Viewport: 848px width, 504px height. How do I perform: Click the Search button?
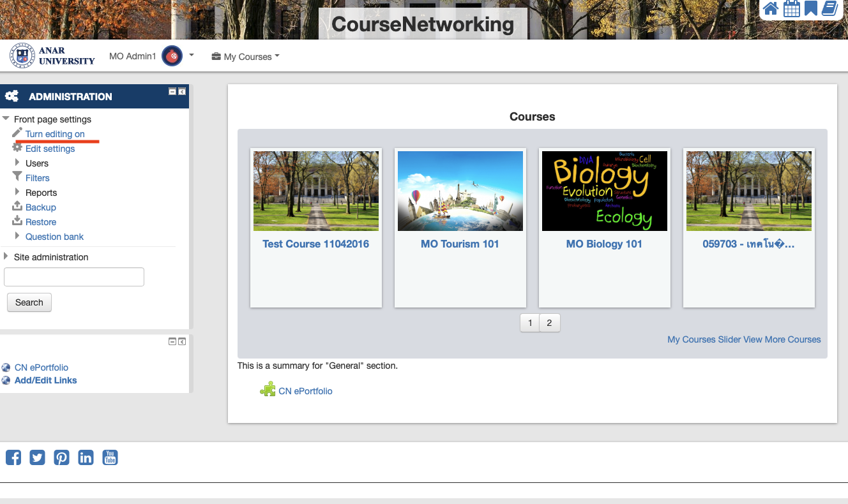(29, 302)
